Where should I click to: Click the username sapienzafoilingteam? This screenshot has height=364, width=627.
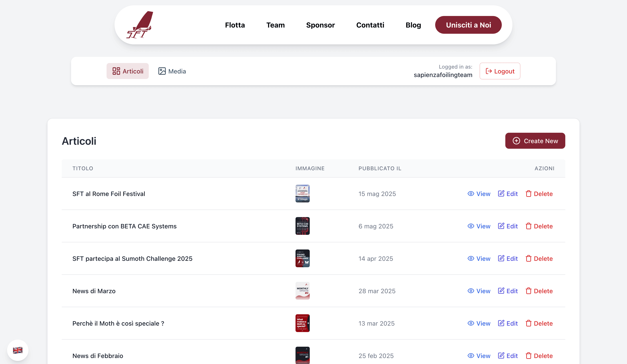tap(443, 75)
